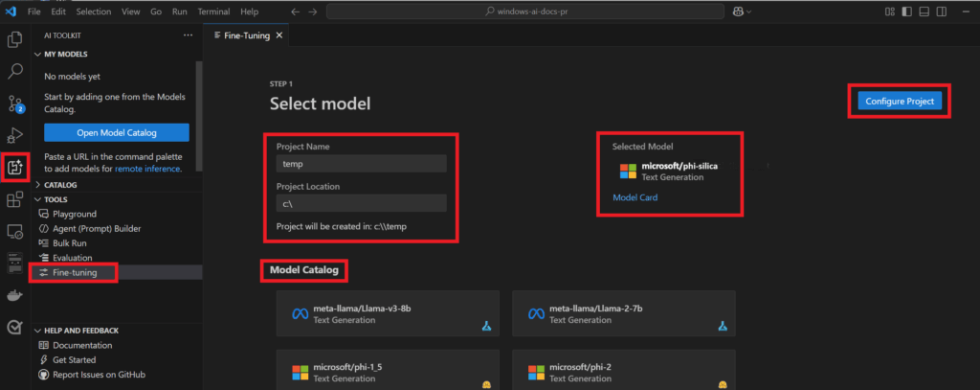Click the AI Toolkit activity bar icon
980x390 pixels.
pyautogui.click(x=14, y=168)
